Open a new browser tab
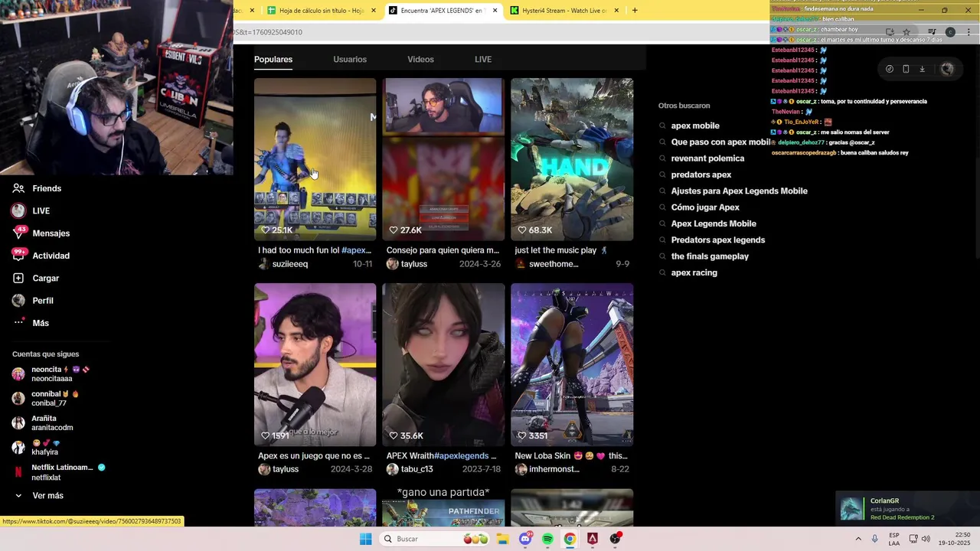 tap(635, 11)
